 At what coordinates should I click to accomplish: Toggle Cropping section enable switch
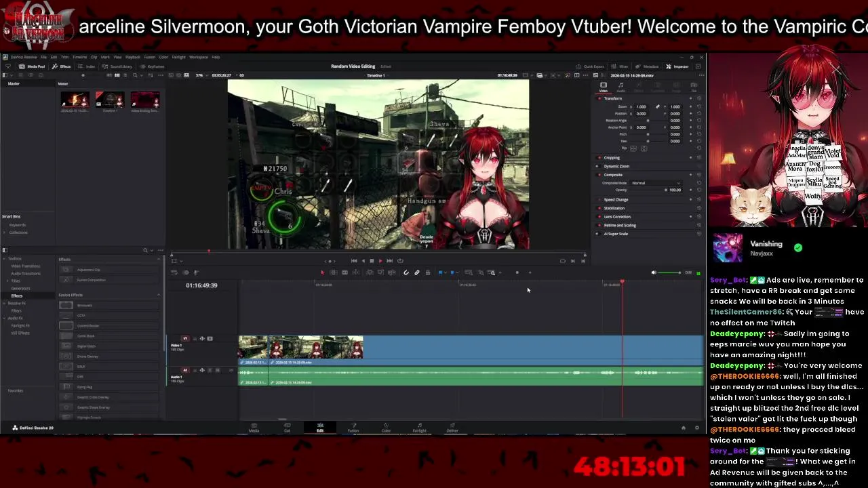click(x=599, y=157)
